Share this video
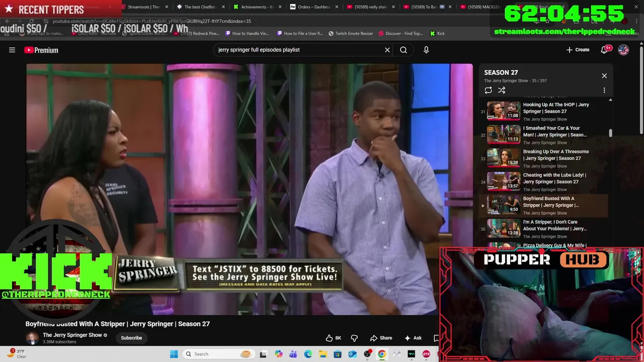Viewport: 644px width, 362px height. [x=381, y=338]
